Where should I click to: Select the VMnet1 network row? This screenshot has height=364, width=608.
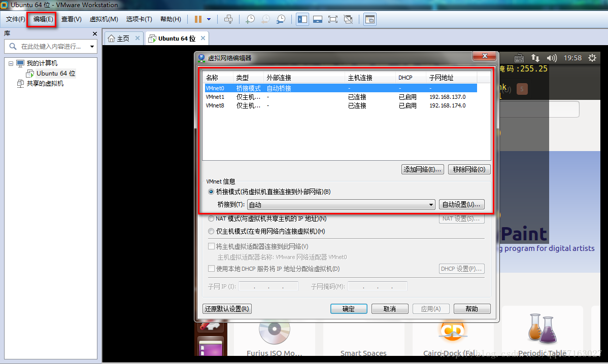pos(341,97)
